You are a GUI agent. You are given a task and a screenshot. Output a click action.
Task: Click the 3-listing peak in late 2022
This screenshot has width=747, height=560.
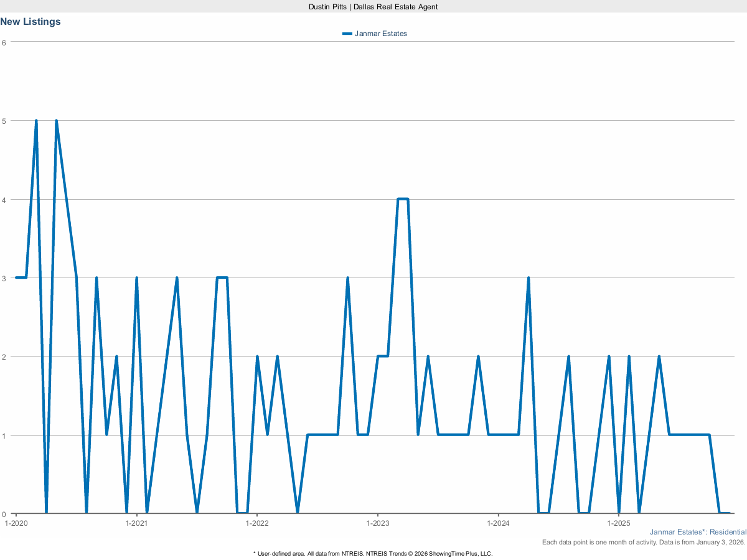(347, 278)
